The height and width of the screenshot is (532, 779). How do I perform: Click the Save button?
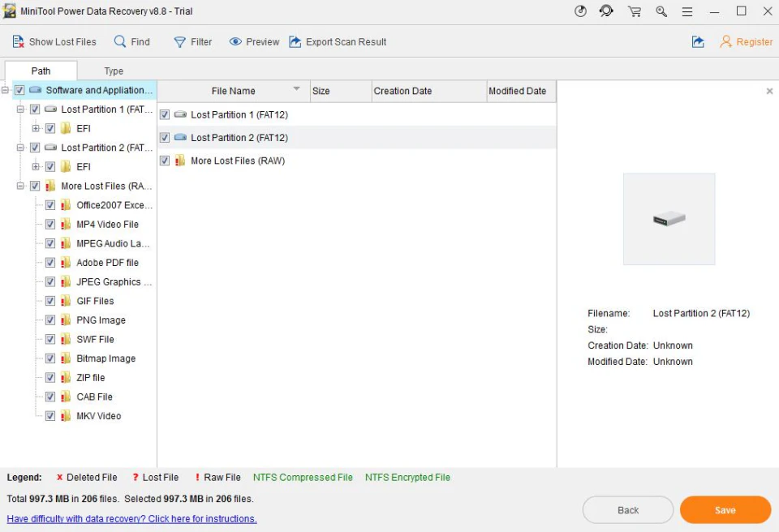(x=725, y=509)
